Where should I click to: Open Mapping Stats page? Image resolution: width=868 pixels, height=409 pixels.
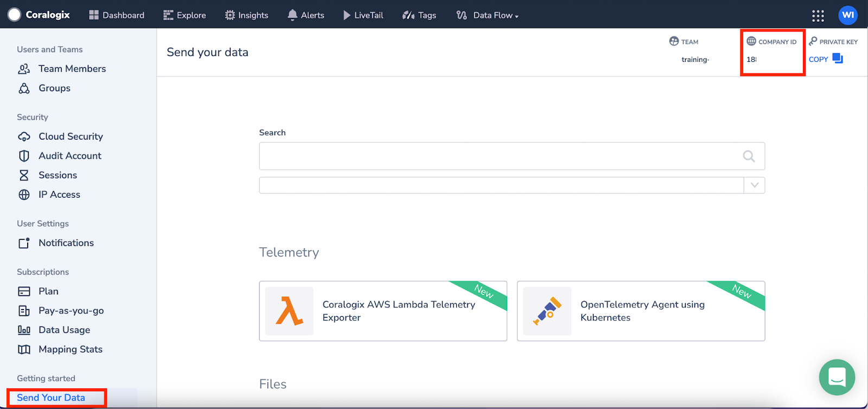[x=71, y=349]
